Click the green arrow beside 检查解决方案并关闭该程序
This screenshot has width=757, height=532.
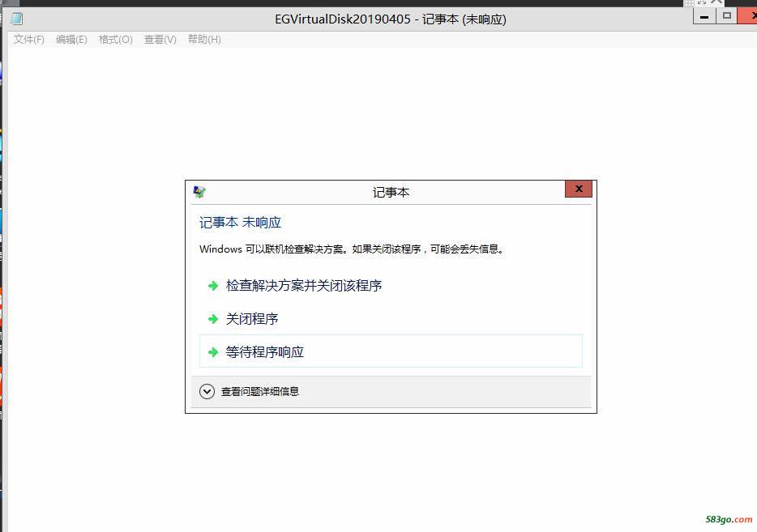[213, 286]
